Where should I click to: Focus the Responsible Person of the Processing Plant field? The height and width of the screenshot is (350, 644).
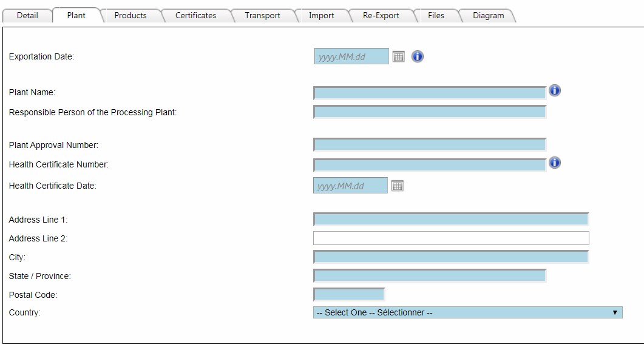(430, 112)
